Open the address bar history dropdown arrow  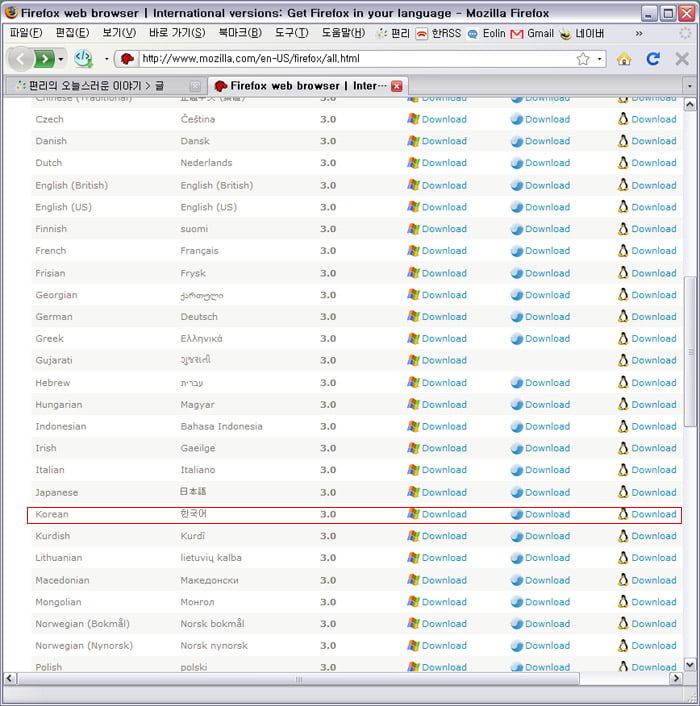599,59
